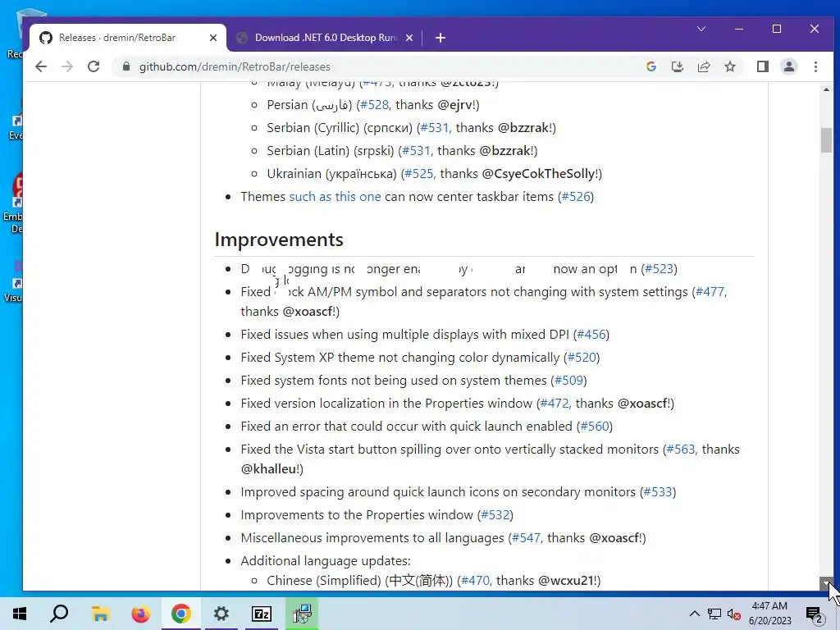Close the Download .NET 6.0 Desktop Runtime tab

[x=409, y=38]
